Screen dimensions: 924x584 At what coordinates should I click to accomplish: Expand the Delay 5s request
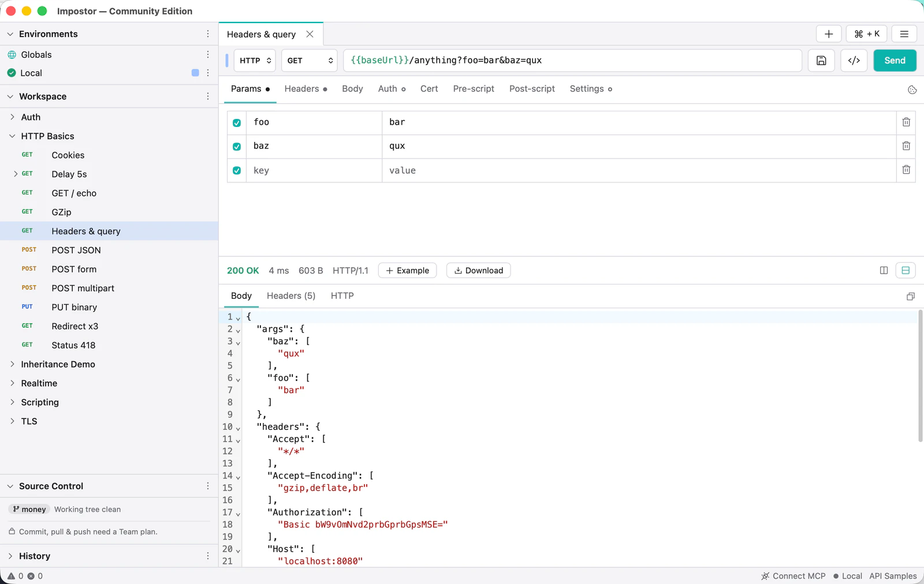(x=16, y=174)
